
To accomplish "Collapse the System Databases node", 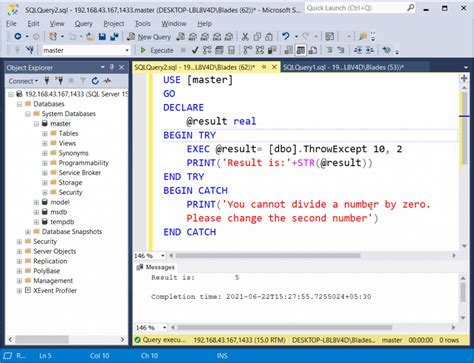I will coord(28,114).
